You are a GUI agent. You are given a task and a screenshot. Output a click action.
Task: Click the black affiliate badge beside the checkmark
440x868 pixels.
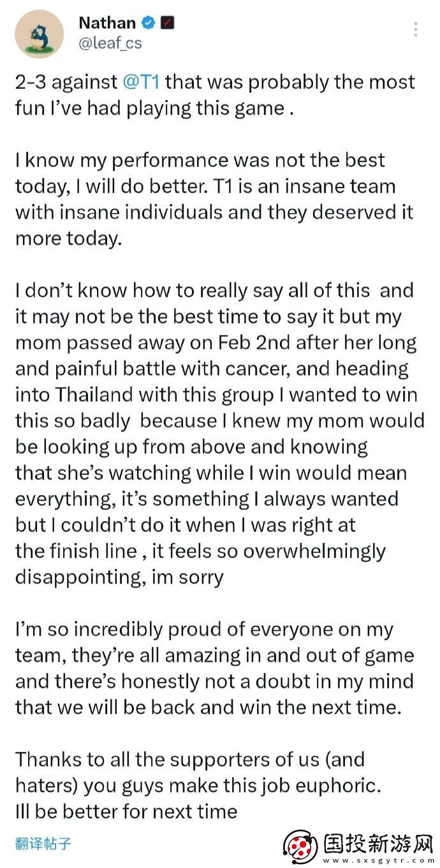coord(168,23)
